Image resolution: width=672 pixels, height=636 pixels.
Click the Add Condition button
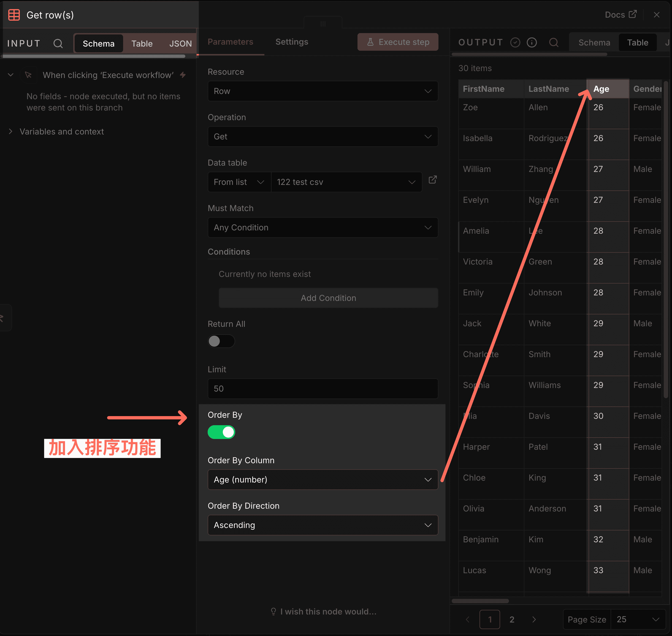(x=328, y=298)
